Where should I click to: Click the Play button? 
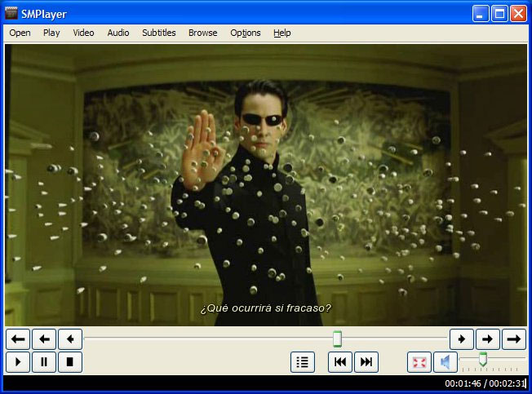pos(18,362)
